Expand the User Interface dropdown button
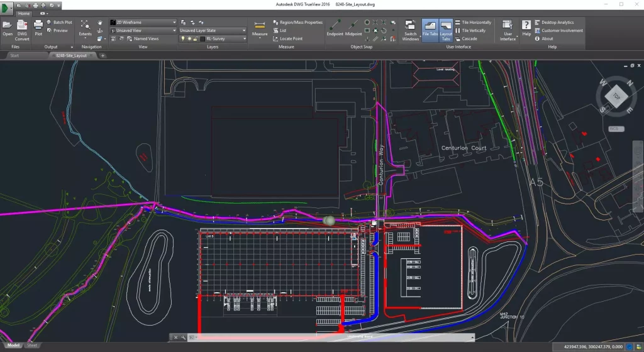The width and height of the screenshot is (644, 352). click(x=508, y=30)
